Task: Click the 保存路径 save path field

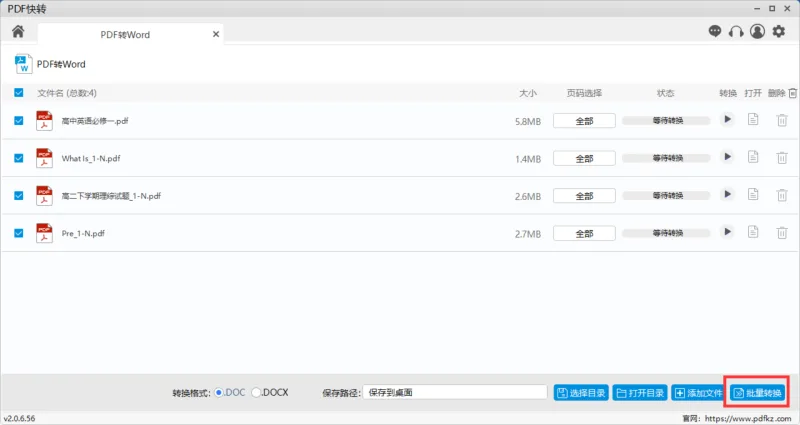Action: pyautogui.click(x=455, y=392)
